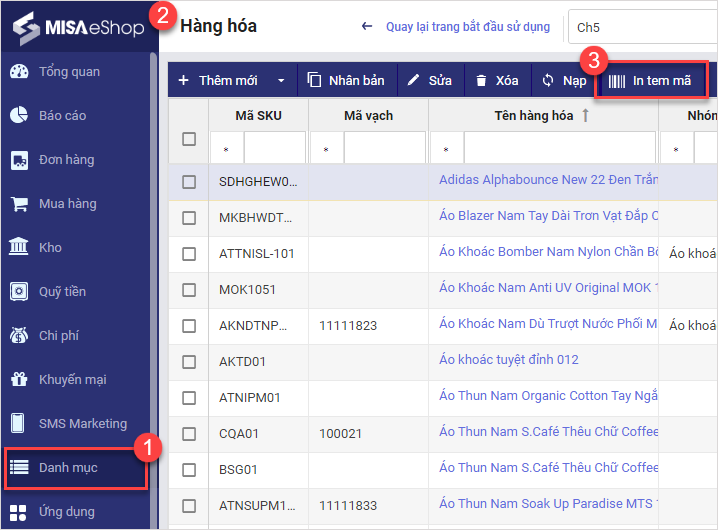Open the Ch5 branch selector box
Viewport: 718px width, 530px height.
642,27
